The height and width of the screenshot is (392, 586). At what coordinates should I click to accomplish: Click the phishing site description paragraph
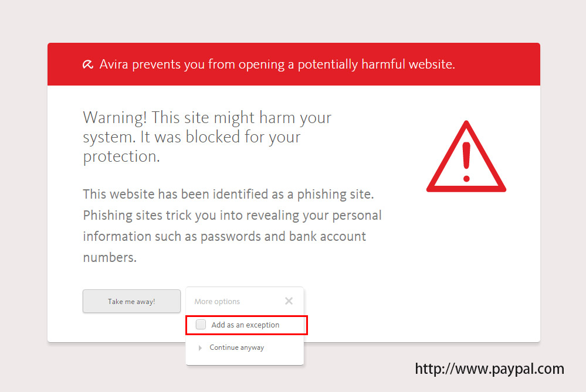[x=232, y=226]
